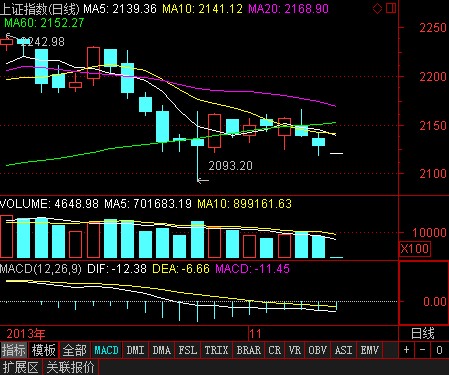Zoom out chart with the minus button
The width and height of the screenshot is (449, 375).
tap(422, 350)
